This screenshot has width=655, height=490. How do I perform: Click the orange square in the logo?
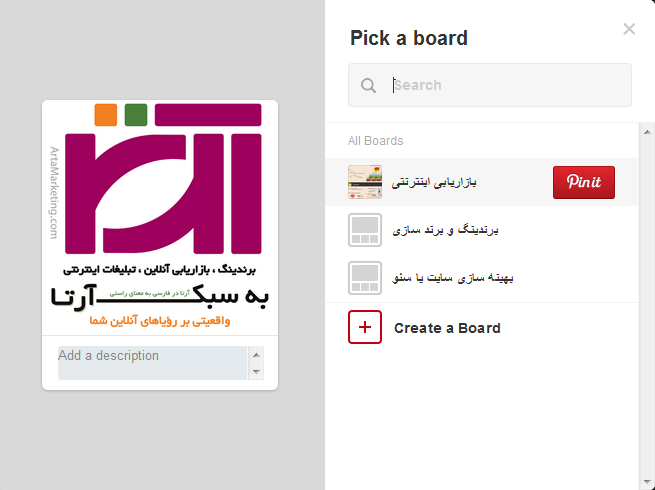pos(106,114)
